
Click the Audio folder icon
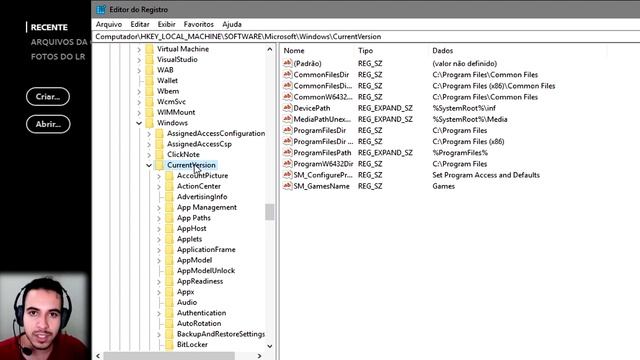coord(169,302)
